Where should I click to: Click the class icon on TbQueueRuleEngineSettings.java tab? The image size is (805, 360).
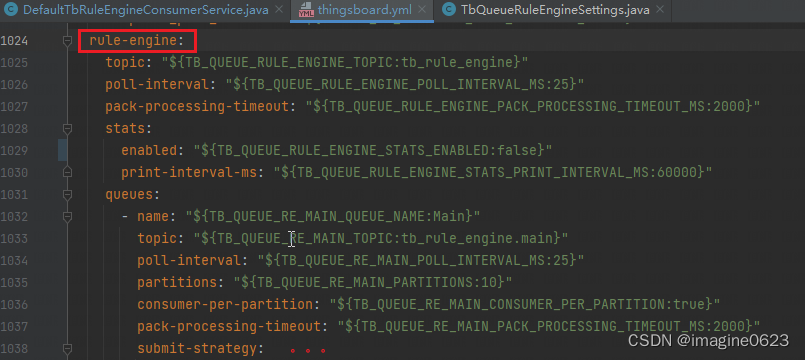[449, 10]
